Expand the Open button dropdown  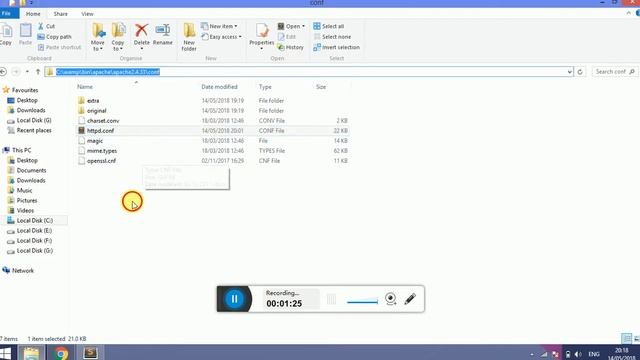tap(303, 26)
